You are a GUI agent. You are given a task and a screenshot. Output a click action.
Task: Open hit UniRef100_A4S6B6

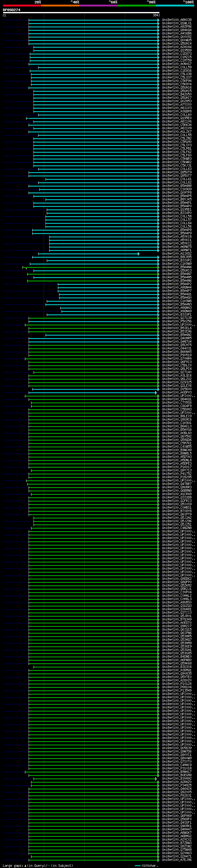coord(176,33)
